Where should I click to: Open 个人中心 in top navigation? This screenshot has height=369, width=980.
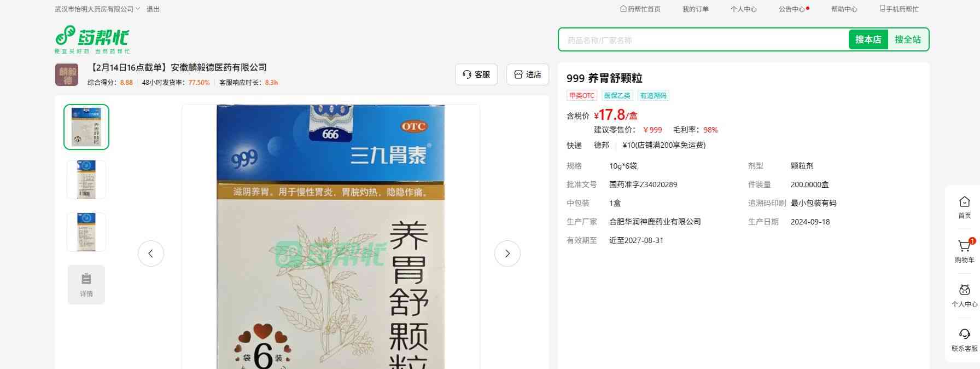(744, 9)
